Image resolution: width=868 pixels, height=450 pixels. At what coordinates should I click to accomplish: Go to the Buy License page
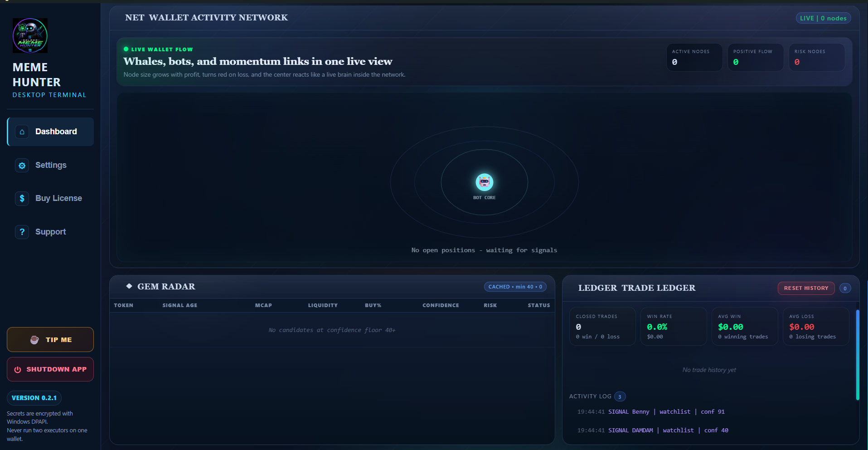pos(50,198)
